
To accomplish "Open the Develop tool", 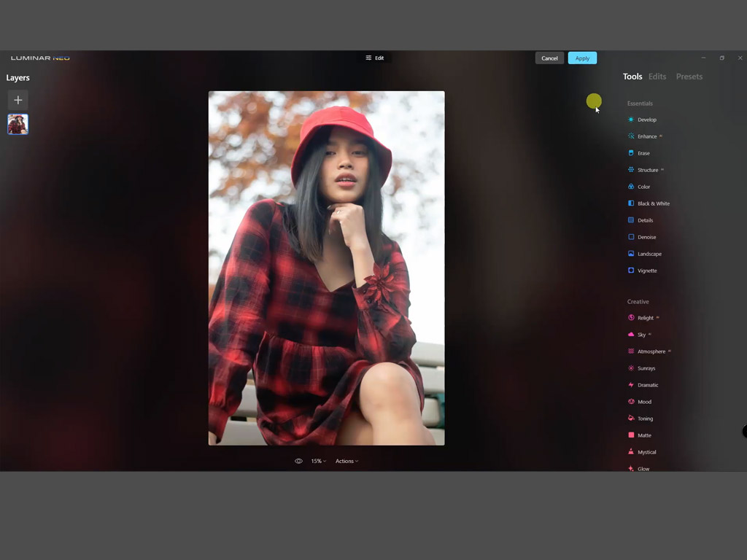I will pyautogui.click(x=646, y=120).
